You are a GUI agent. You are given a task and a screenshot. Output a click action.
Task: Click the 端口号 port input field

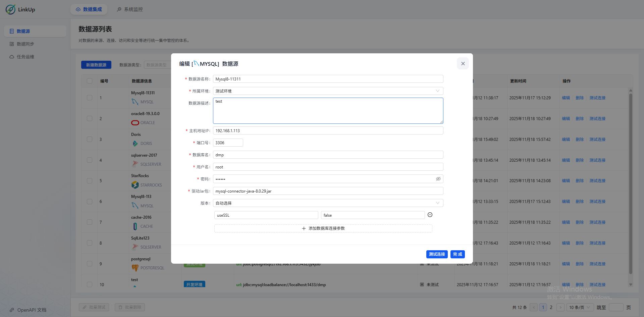point(228,143)
